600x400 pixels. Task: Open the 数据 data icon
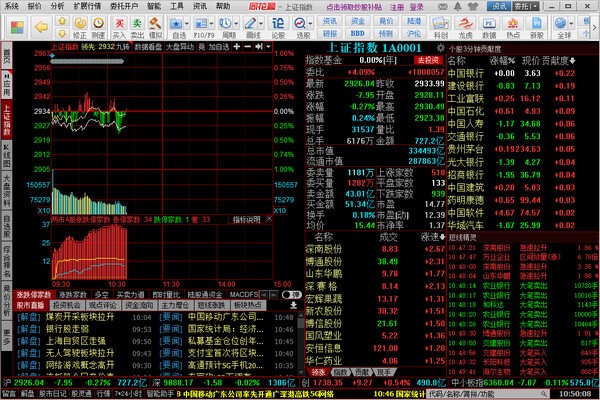pos(489,28)
